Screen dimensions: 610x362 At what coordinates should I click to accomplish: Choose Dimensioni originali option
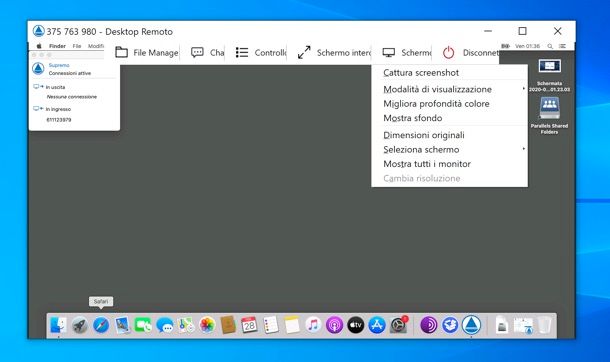(449, 135)
